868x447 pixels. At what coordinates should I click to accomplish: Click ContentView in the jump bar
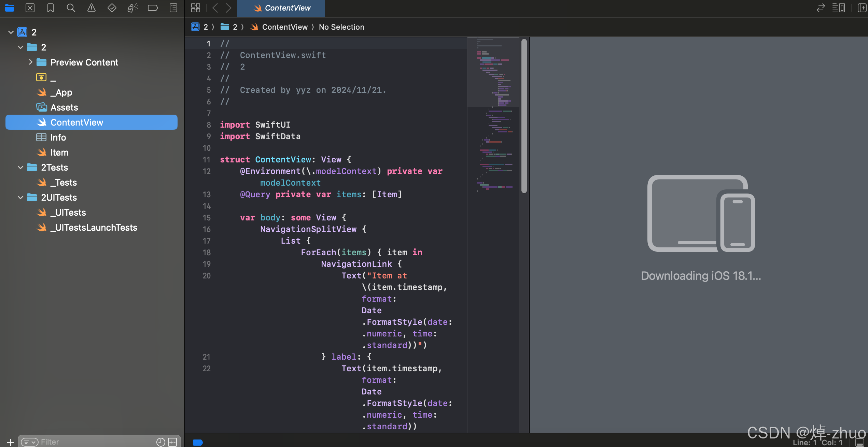pos(279,27)
